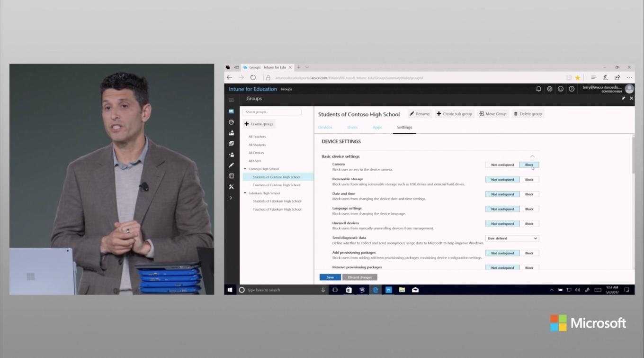This screenshot has height=358, width=644.
Task: Open the browser more options ellipsis
Action: 629,77
